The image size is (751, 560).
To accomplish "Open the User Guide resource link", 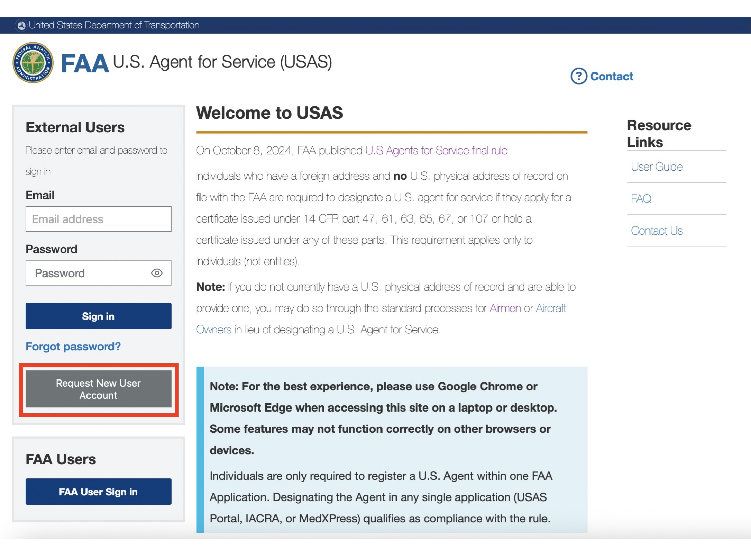I will (656, 167).
